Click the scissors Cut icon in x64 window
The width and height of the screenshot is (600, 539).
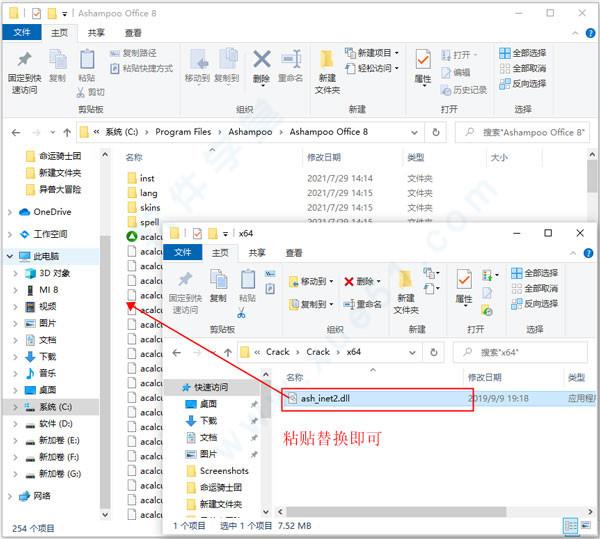(x=241, y=314)
